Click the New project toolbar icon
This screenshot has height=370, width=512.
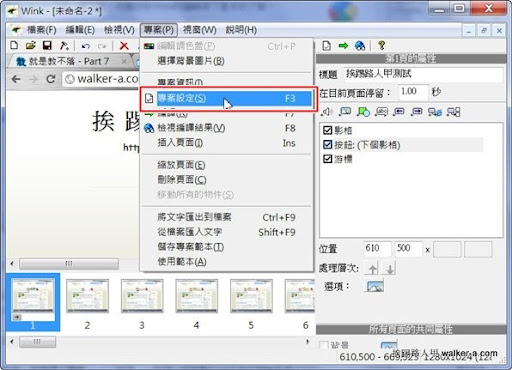14,45
